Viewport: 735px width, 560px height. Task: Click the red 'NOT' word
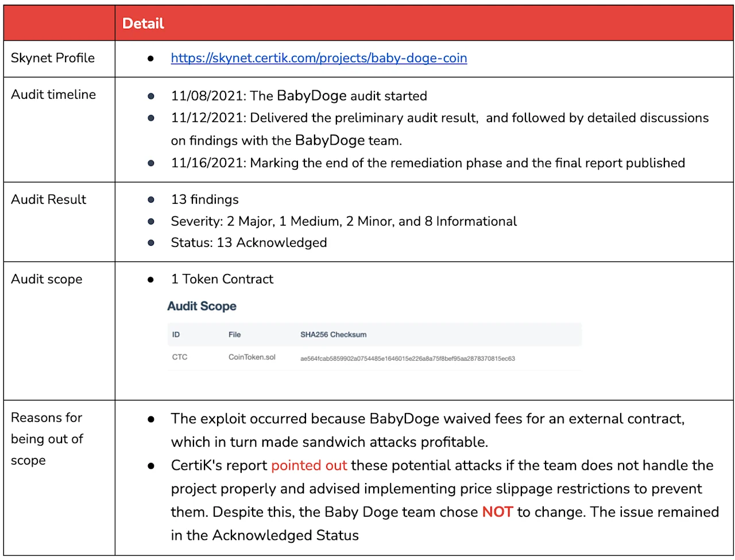click(497, 512)
